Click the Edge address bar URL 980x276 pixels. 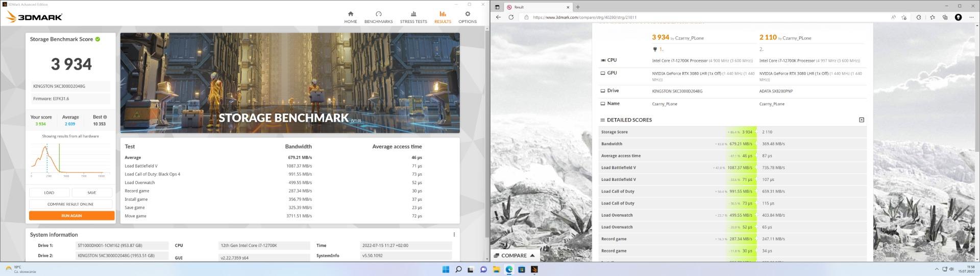tap(584, 17)
